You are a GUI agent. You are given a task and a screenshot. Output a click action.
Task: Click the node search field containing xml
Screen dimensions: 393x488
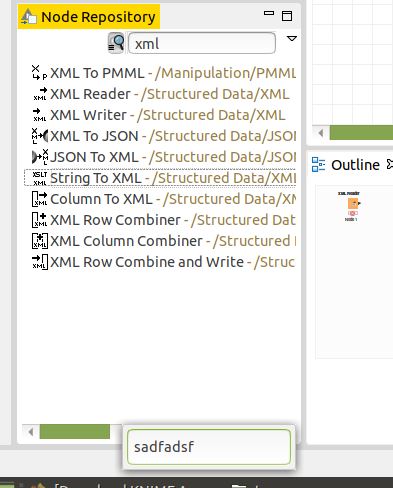pyautogui.click(x=202, y=43)
